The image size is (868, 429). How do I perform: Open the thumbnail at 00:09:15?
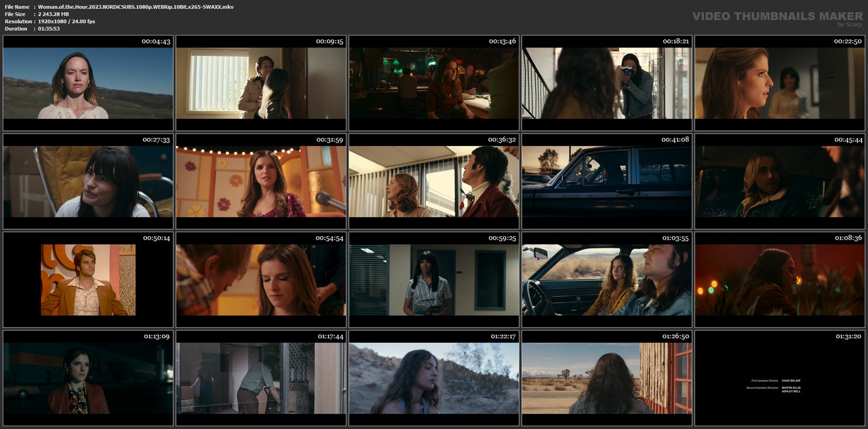click(x=261, y=83)
